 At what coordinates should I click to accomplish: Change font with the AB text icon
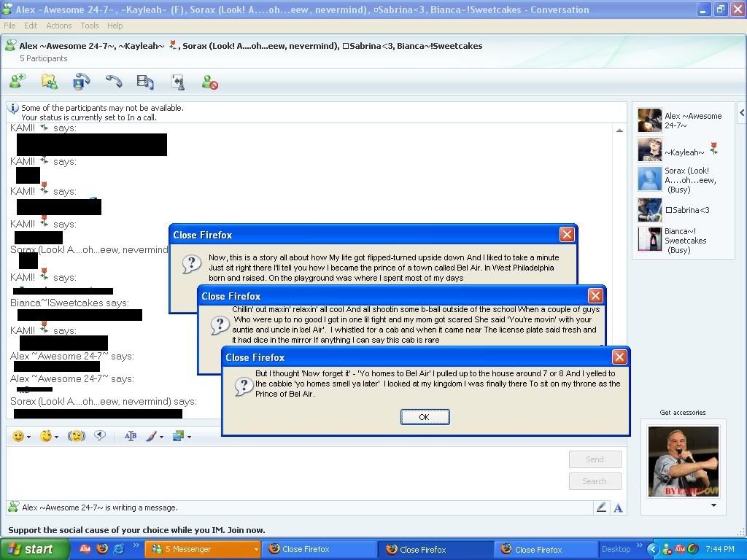point(130,436)
